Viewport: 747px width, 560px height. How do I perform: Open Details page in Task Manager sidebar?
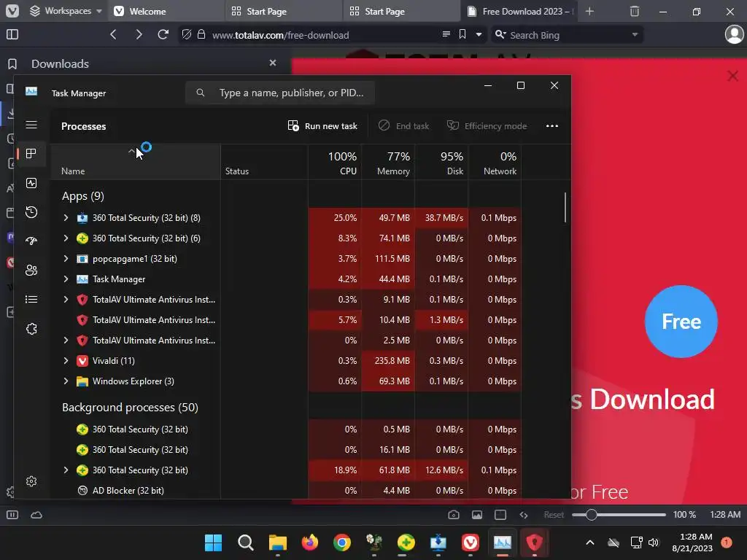pos(31,299)
